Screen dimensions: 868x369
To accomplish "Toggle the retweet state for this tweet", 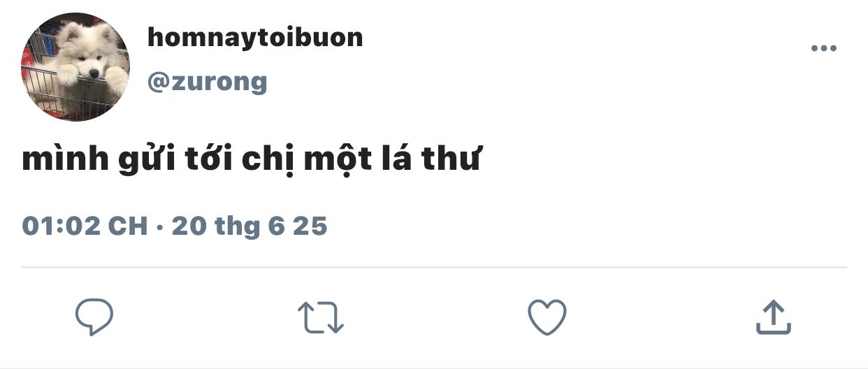I will click(x=321, y=317).
